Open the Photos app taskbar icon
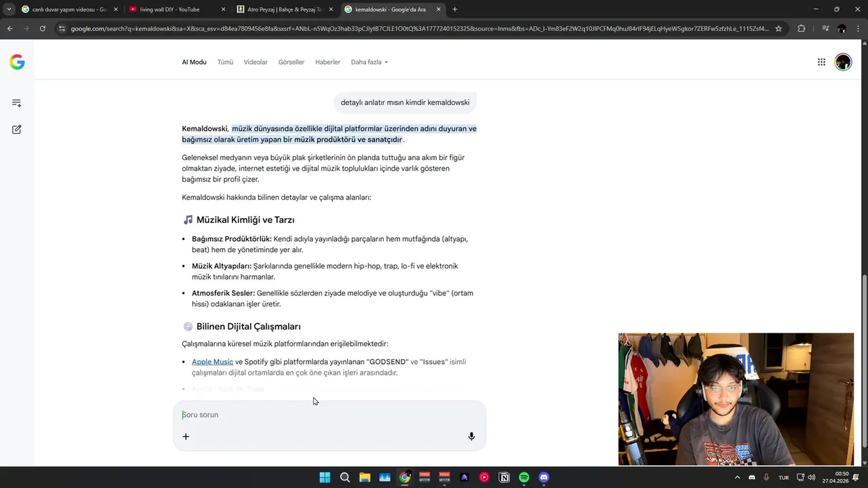This screenshot has width=868, height=488. coord(384,477)
